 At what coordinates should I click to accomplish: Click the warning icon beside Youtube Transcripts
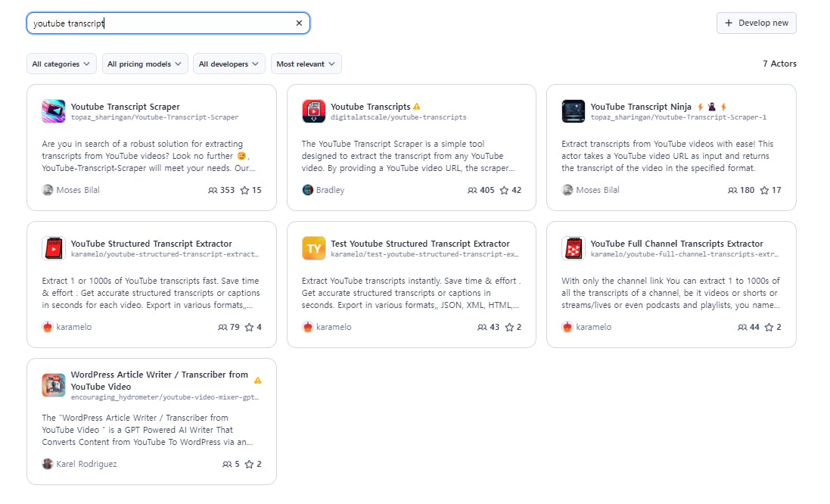(417, 107)
